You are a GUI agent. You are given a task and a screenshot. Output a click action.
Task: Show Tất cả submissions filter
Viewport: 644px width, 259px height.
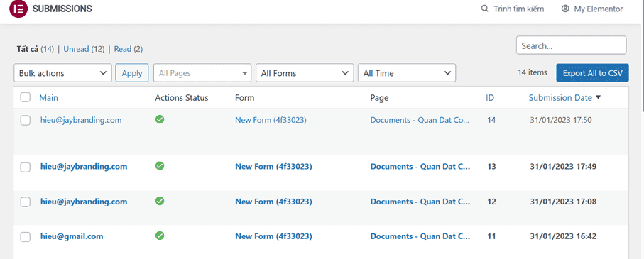click(28, 49)
